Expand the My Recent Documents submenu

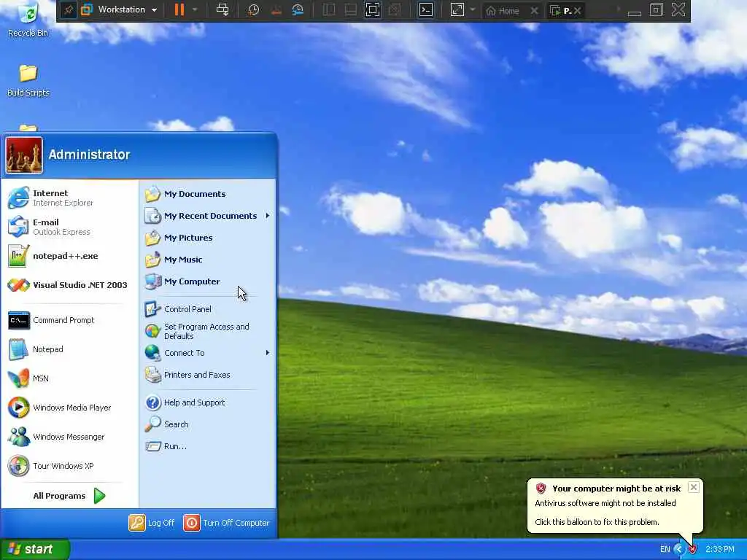pos(208,216)
